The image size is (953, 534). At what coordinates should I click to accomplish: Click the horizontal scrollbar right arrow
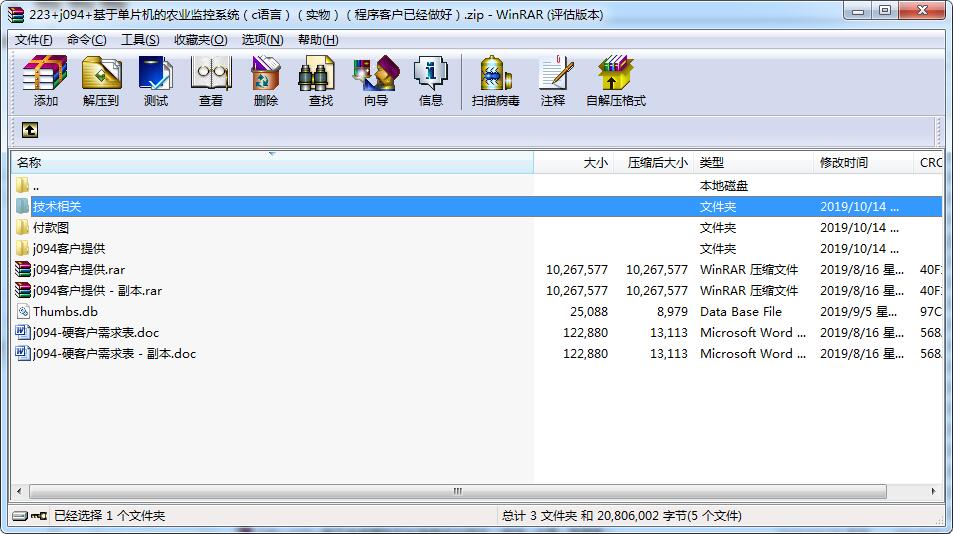click(934, 491)
